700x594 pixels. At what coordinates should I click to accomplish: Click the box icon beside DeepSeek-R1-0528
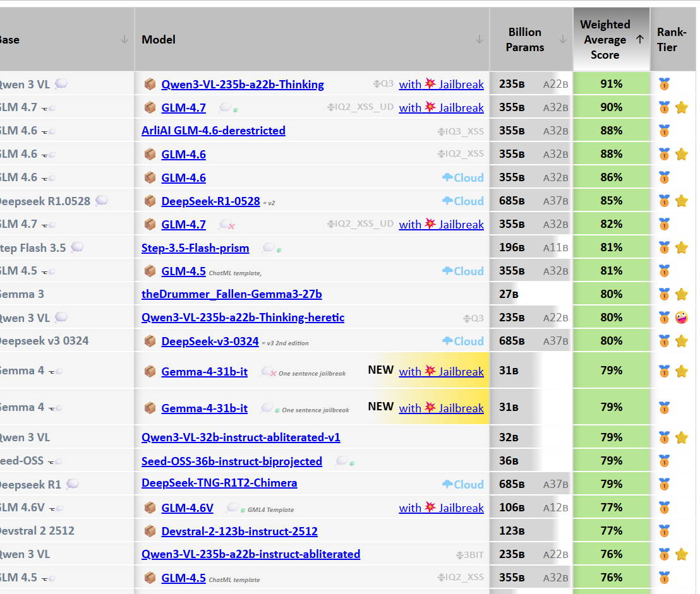click(150, 201)
